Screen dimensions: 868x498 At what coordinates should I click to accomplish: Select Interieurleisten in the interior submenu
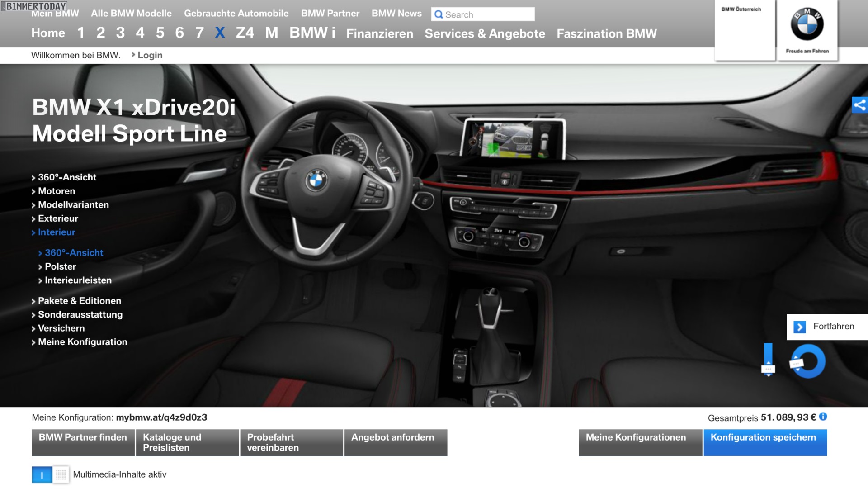coord(78,280)
